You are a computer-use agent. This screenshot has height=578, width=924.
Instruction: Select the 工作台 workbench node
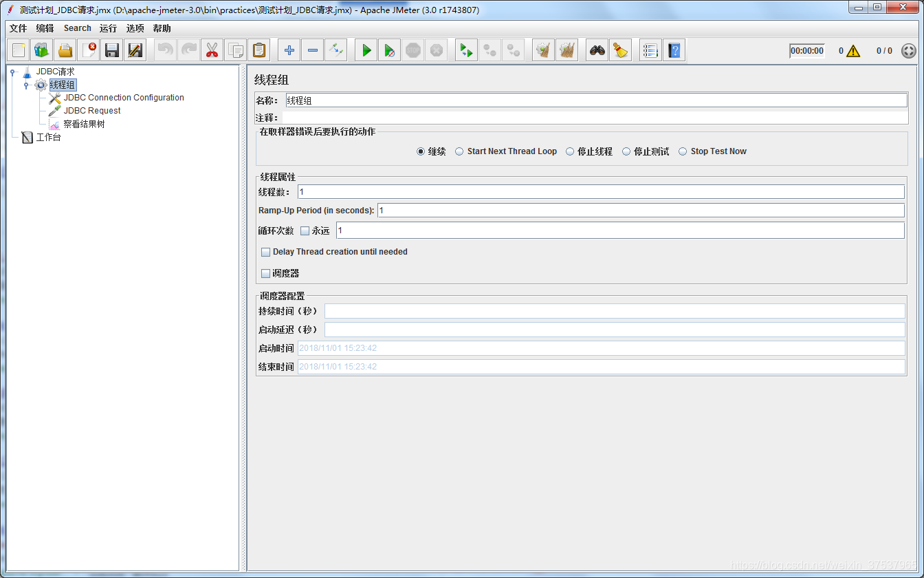pos(48,138)
